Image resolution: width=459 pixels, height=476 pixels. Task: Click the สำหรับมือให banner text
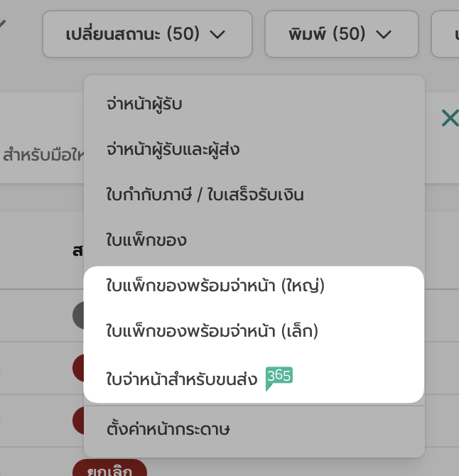pyautogui.click(x=43, y=153)
